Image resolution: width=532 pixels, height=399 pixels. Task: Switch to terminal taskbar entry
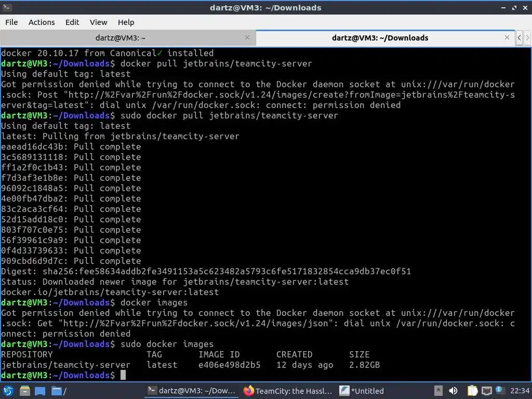[192, 391]
